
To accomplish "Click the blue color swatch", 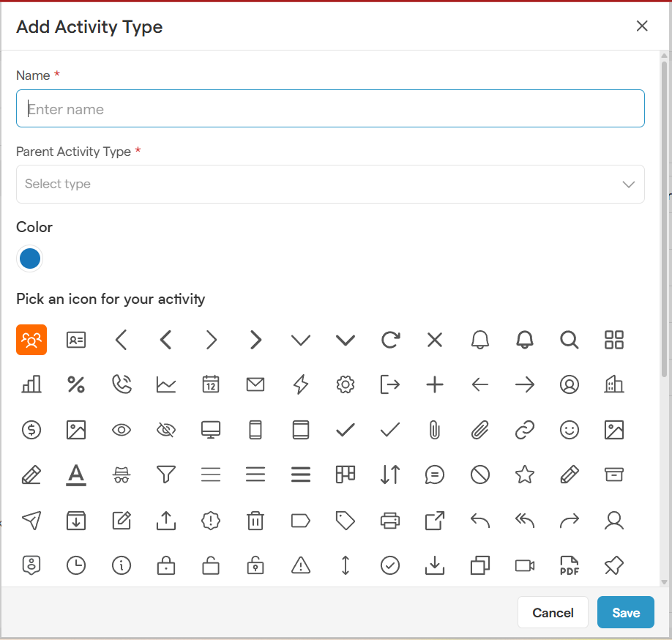I will coord(30,258).
